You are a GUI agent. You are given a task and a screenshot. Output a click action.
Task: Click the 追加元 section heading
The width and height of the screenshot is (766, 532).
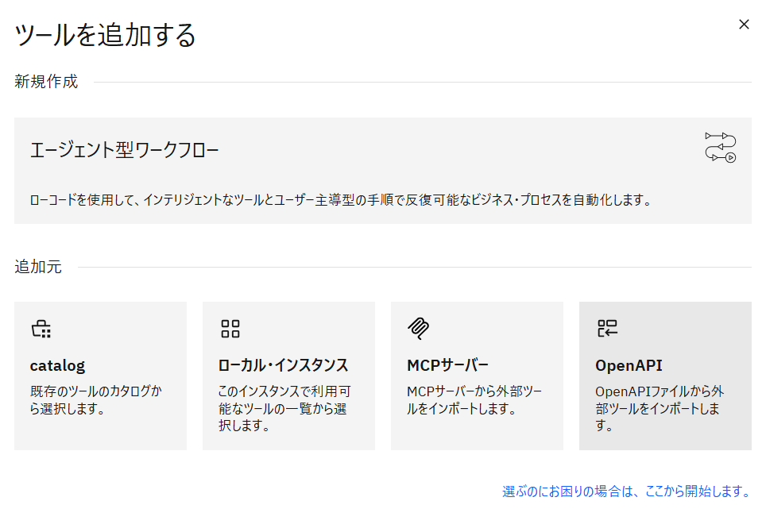click(x=38, y=267)
